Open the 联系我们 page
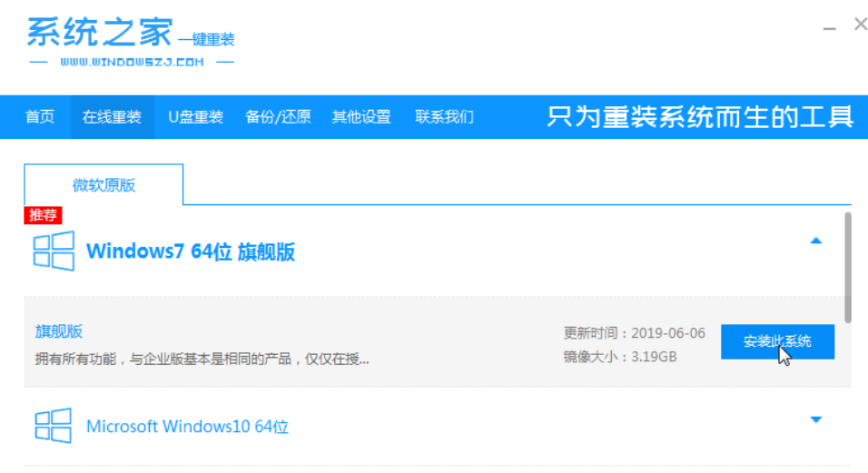 tap(444, 117)
